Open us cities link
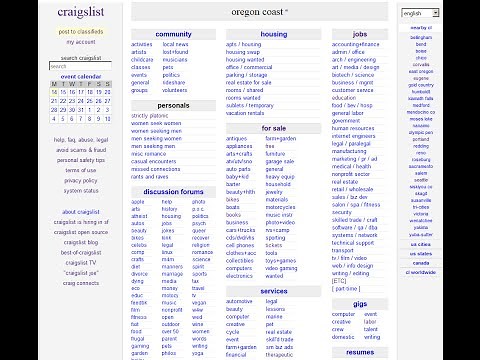The height and width of the screenshot is (360, 480). tap(421, 244)
